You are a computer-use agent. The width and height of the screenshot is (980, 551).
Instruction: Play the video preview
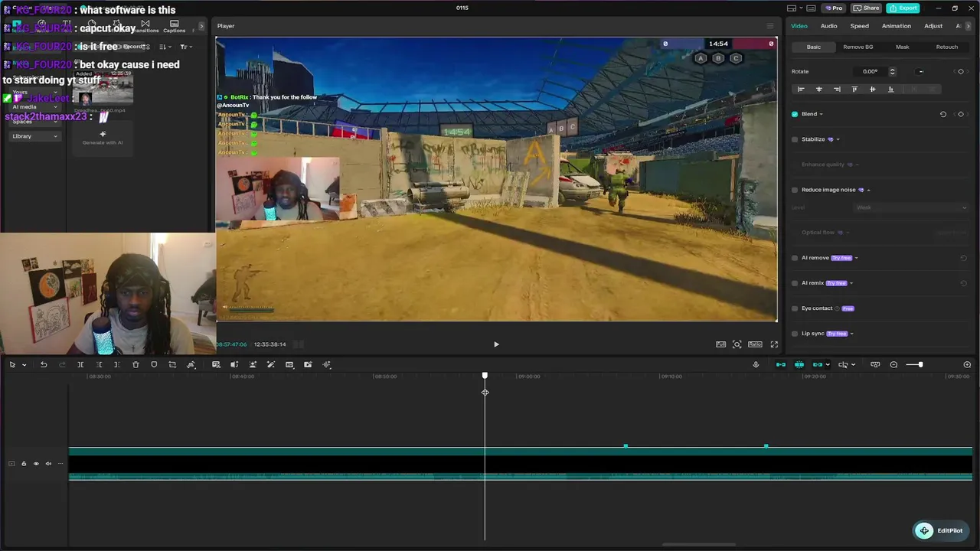tap(496, 344)
